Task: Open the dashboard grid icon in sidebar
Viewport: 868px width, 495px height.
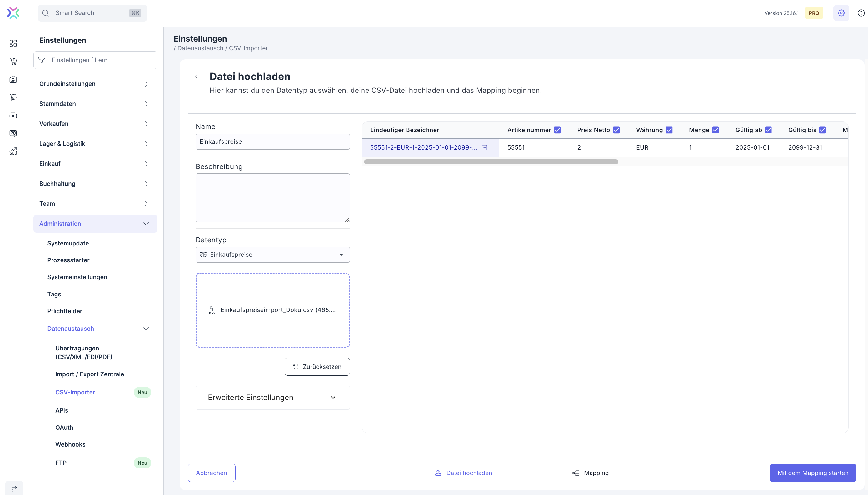Action: click(x=13, y=43)
